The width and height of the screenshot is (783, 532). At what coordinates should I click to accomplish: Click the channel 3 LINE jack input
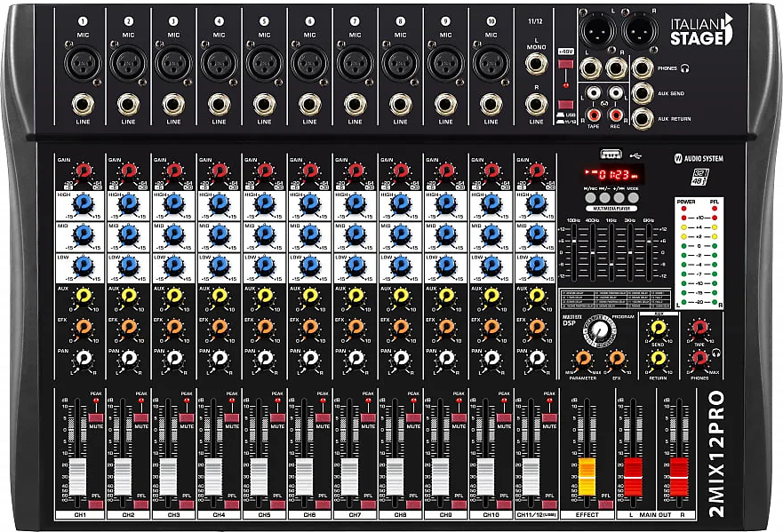pos(173,105)
